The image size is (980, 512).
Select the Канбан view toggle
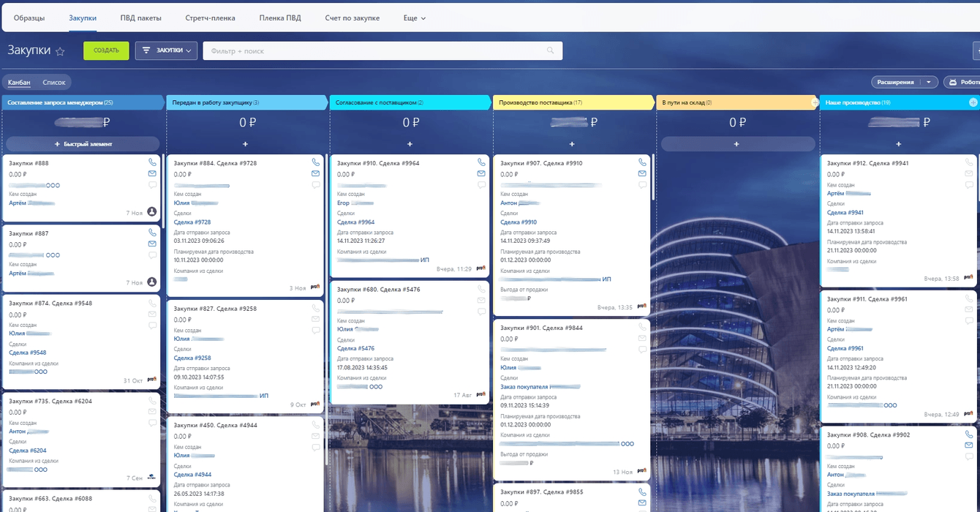coord(19,83)
